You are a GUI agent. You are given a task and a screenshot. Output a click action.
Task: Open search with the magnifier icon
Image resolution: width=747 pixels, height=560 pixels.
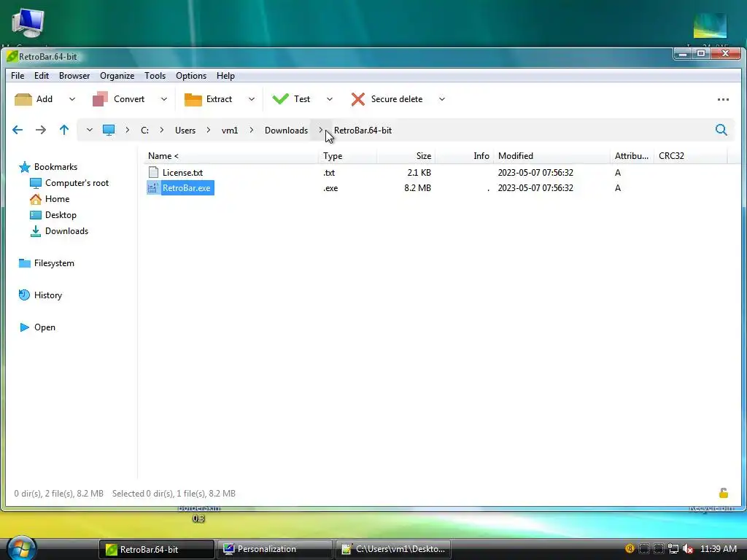tap(721, 130)
